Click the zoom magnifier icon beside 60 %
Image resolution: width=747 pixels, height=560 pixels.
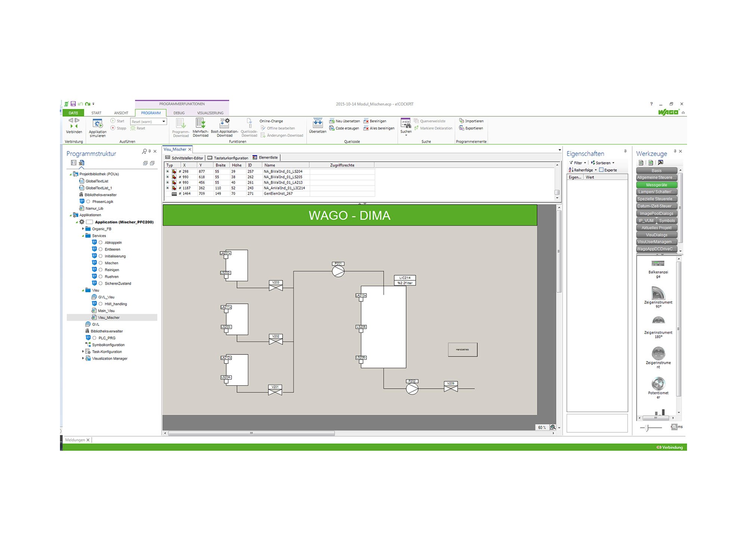point(553,427)
